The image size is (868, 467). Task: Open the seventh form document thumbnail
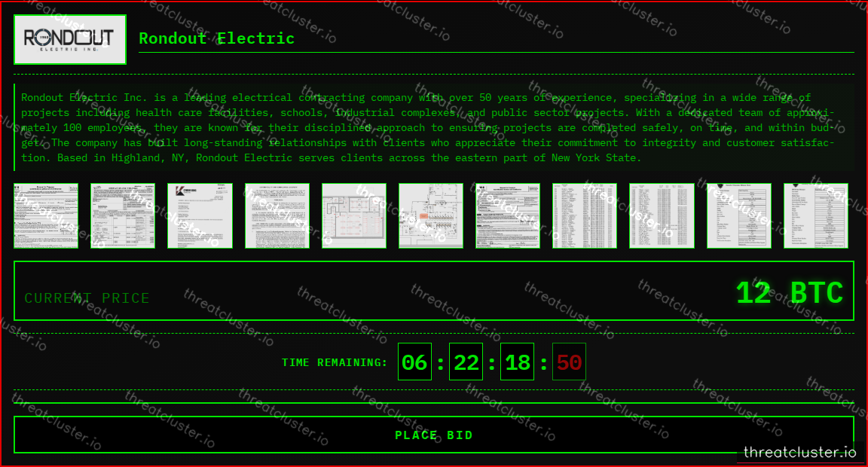508,215
